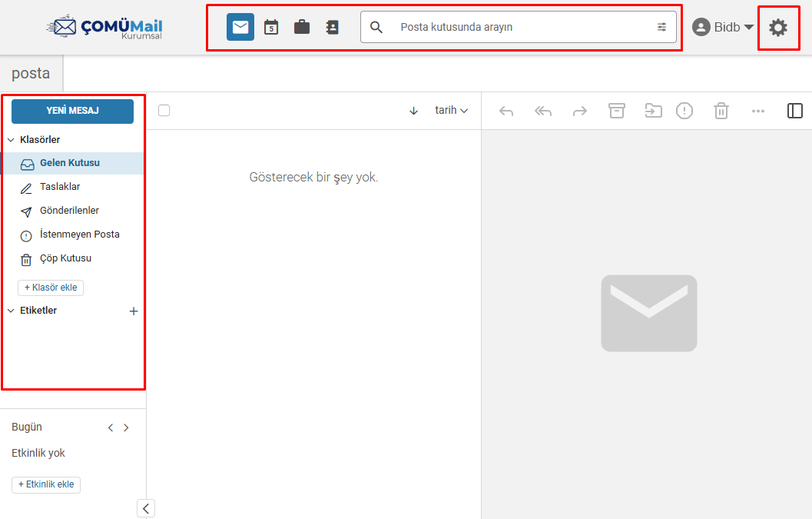Collapse the Etiketler section

[11, 311]
